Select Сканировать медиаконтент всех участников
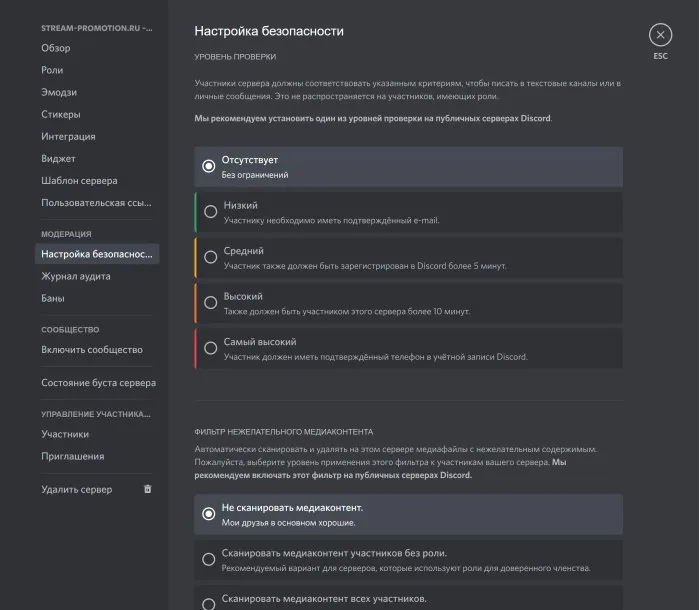This screenshot has width=700, height=610. (x=408, y=598)
